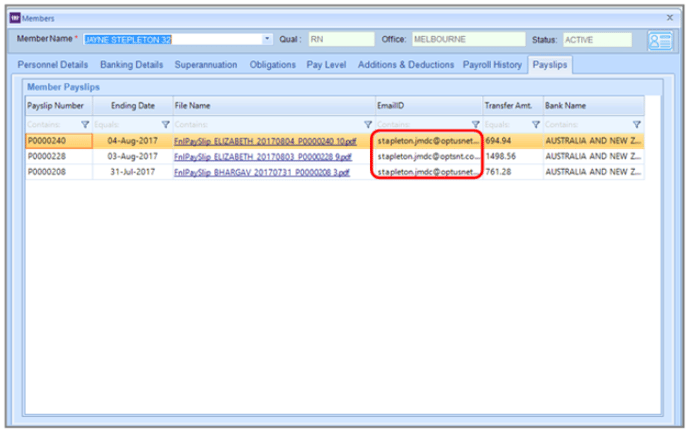Go to Pay Level tab
The image size is (688, 431).
(x=326, y=65)
